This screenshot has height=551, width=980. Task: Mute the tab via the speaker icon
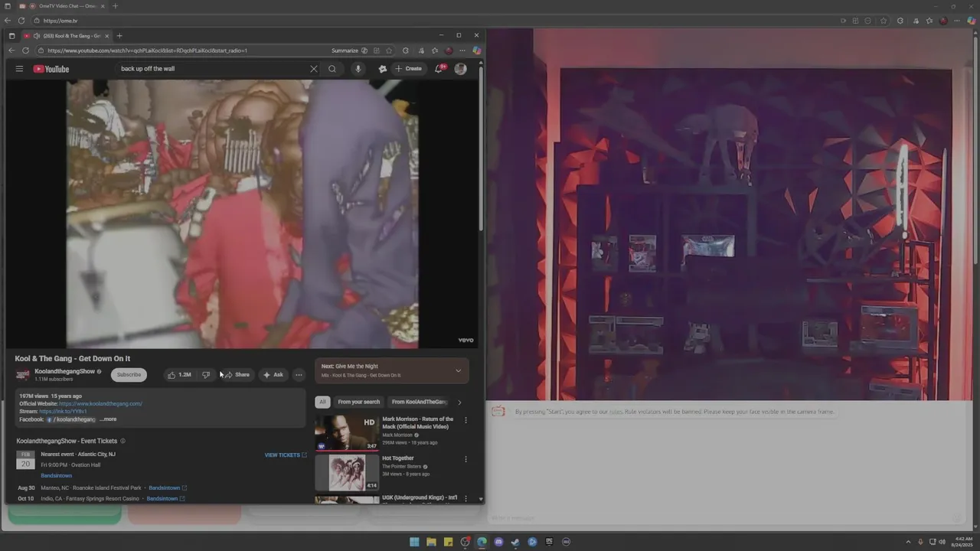pyautogui.click(x=37, y=36)
